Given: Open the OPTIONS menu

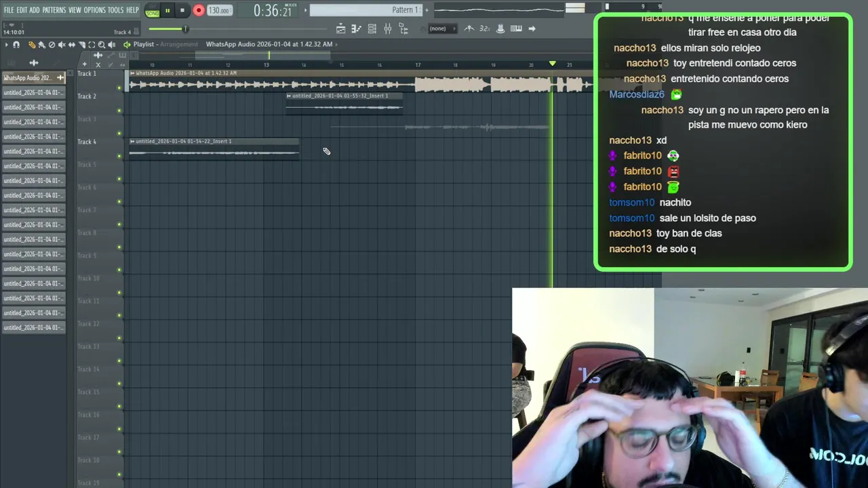Looking at the screenshot, I should point(95,10).
